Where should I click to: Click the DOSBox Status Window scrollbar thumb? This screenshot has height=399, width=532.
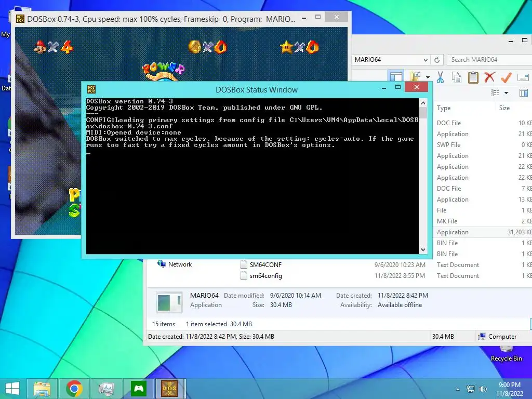coord(423,112)
